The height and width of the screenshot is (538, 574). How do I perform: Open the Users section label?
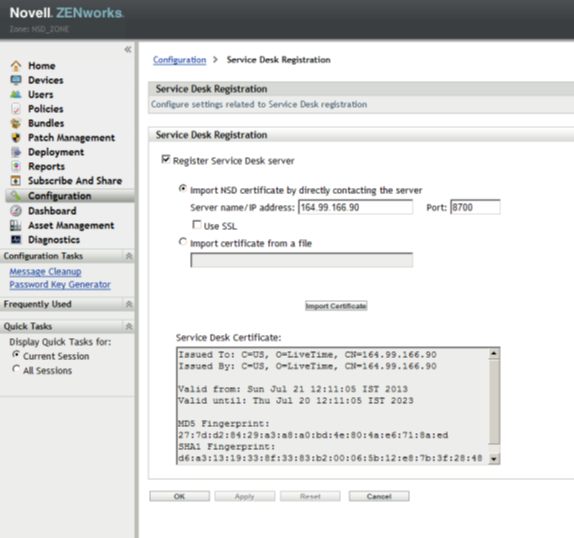click(41, 94)
